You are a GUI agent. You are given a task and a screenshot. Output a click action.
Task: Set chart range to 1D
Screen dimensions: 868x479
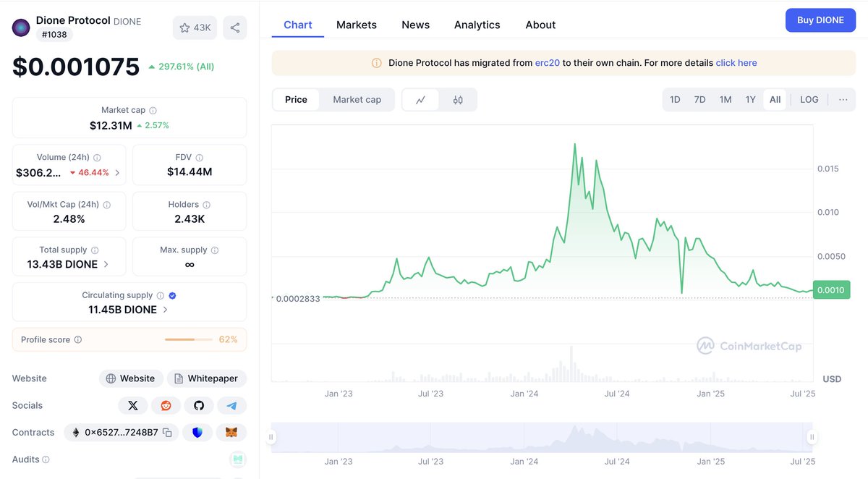click(675, 100)
